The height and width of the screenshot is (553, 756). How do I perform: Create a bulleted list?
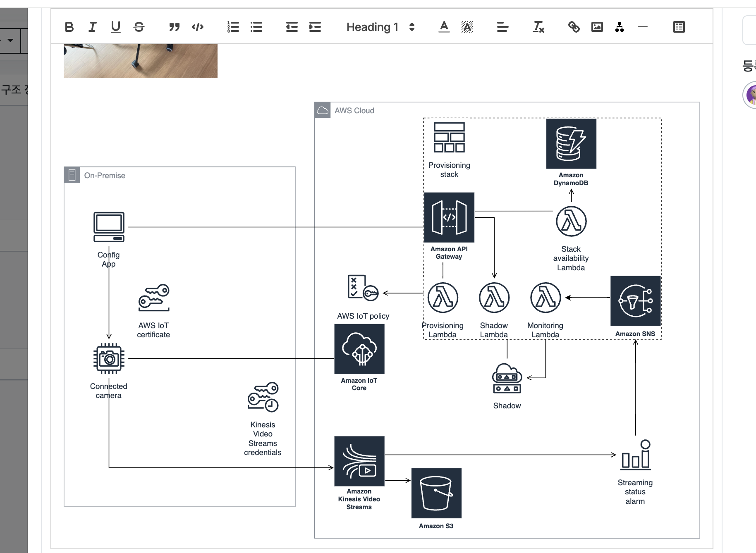256,27
